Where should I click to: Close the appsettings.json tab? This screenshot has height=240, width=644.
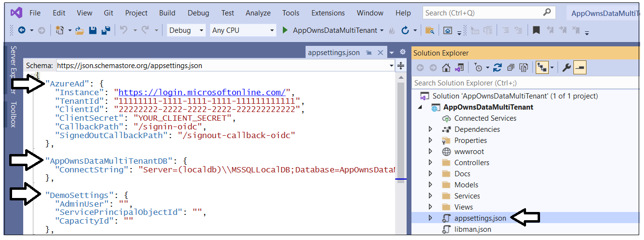pyautogui.click(x=380, y=53)
